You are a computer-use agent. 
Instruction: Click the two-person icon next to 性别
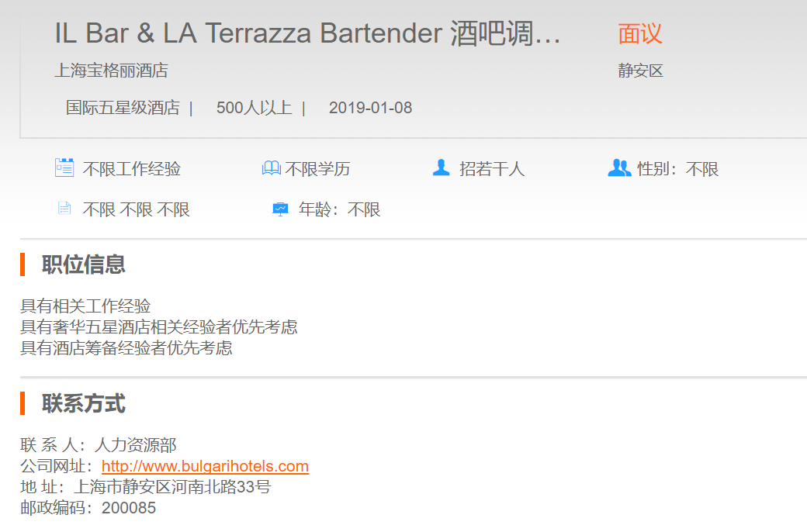click(619, 168)
